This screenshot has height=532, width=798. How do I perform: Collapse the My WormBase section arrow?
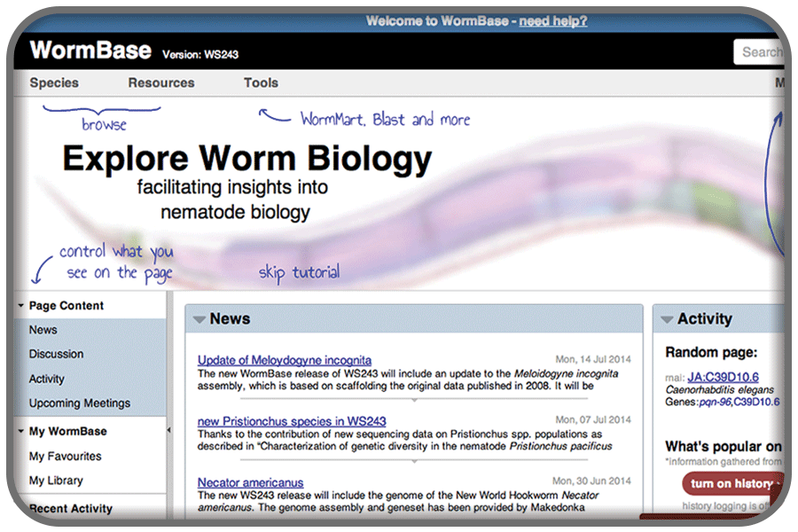pos(21,431)
